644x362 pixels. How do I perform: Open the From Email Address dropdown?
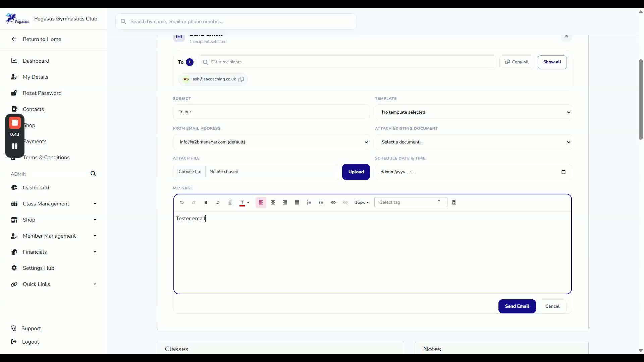coord(271,142)
